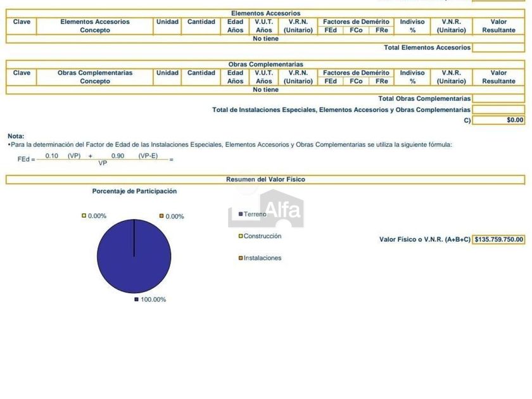The image size is (532, 399).
Task: Select Indiviso % header in Obras Complementarias table
Action: click(x=412, y=77)
